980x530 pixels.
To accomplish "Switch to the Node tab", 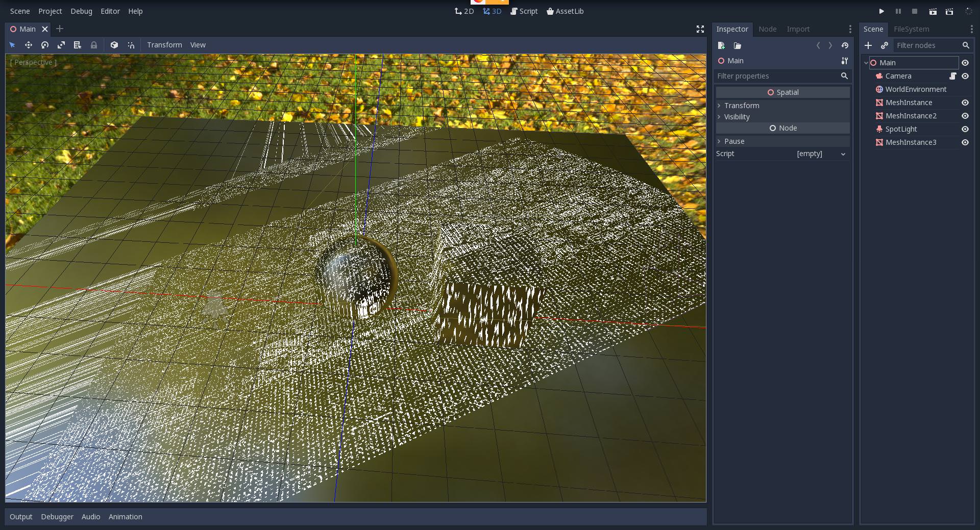I will 767,29.
